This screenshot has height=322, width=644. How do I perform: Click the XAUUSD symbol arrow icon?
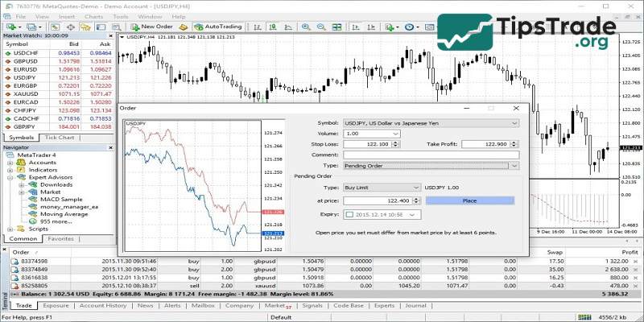coord(9,93)
